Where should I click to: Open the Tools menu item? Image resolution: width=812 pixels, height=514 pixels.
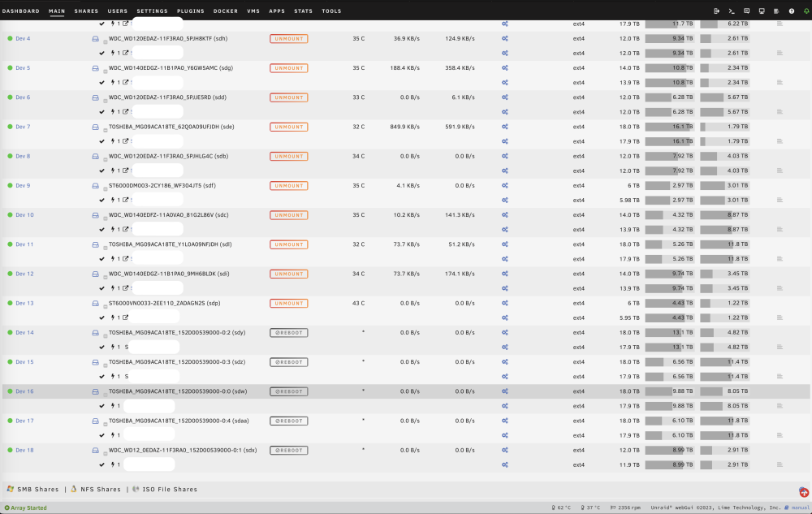point(331,11)
